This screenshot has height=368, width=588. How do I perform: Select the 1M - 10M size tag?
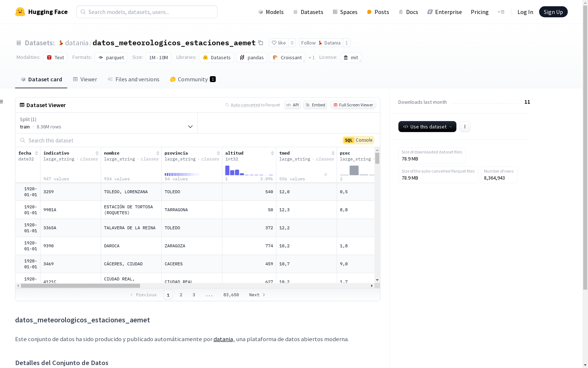point(158,57)
